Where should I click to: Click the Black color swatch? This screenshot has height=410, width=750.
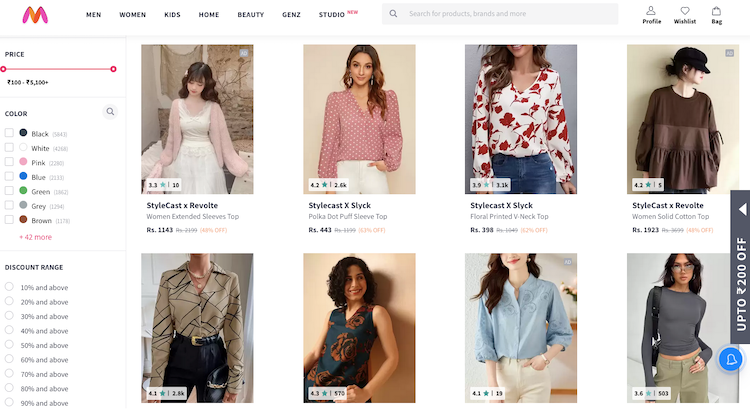pos(23,133)
